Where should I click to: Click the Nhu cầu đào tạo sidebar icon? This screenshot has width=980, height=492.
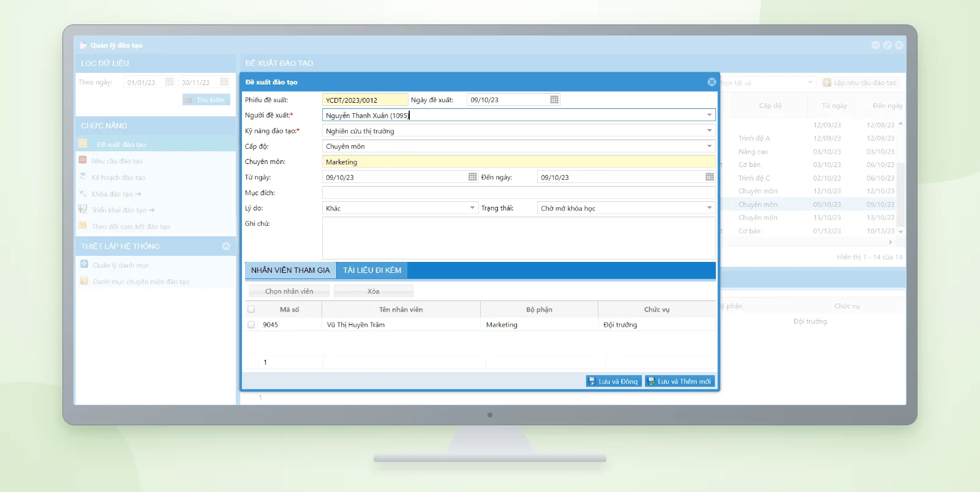pyautogui.click(x=83, y=160)
